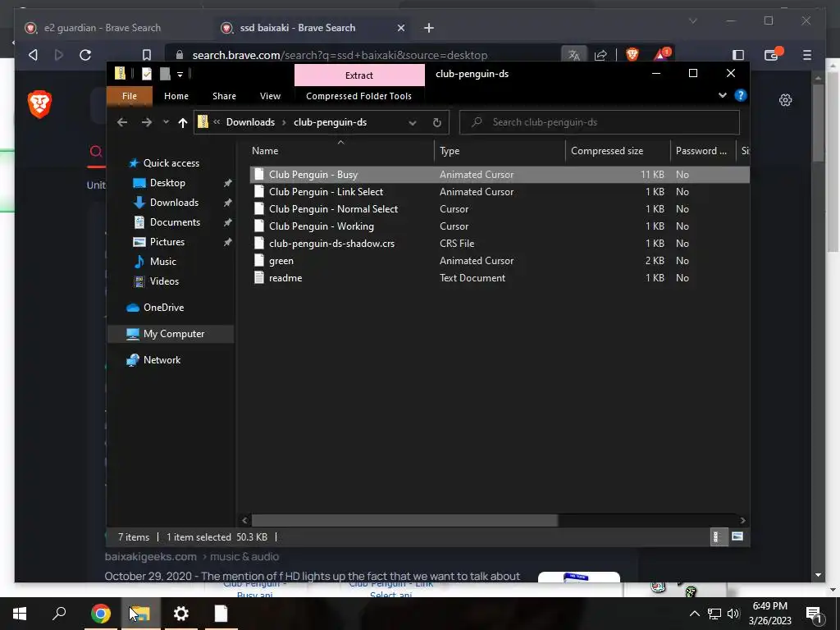Viewport: 840px width, 630px height.
Task: Open the File tab in Explorer
Action: [130, 96]
